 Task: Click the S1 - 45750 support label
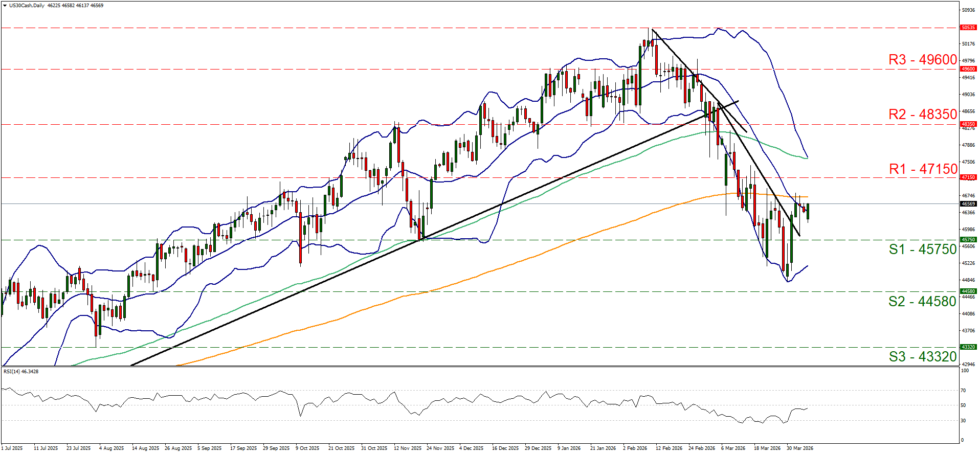coord(922,249)
